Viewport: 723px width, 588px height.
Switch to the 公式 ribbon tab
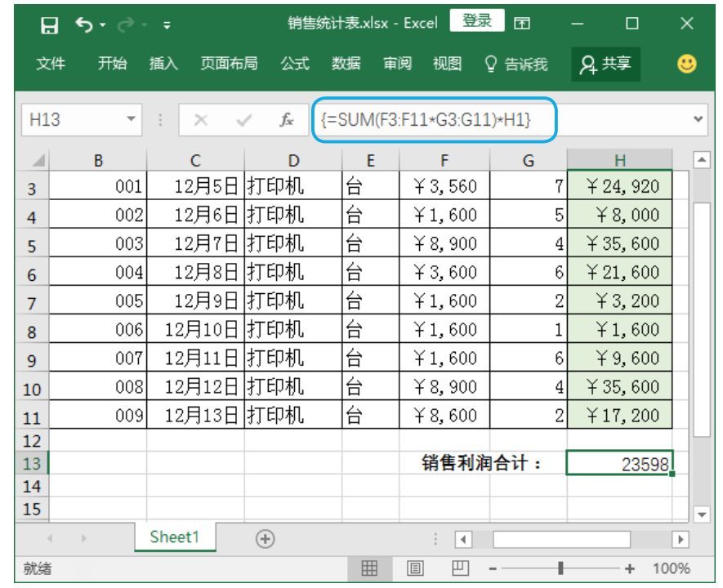pyautogui.click(x=295, y=64)
